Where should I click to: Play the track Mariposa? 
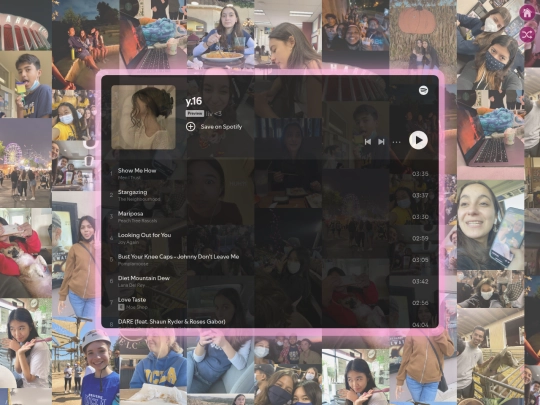click(x=130, y=214)
